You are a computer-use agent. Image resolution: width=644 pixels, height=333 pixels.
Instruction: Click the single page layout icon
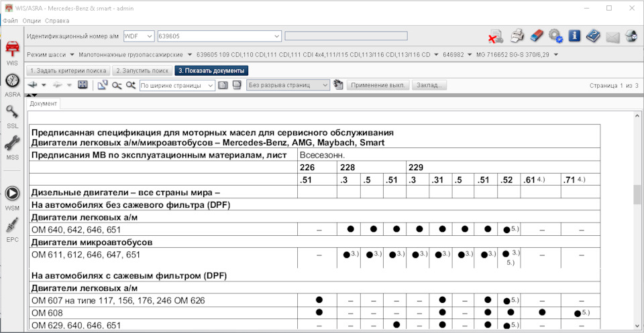223,85
